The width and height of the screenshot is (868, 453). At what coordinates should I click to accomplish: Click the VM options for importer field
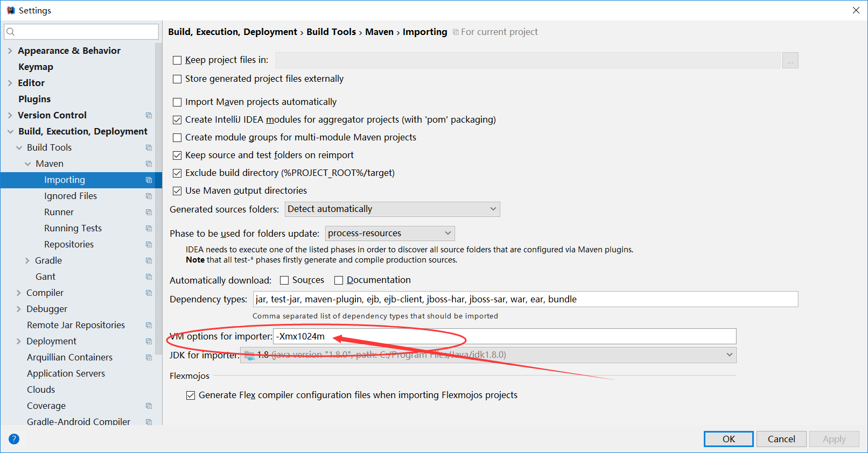pos(505,336)
